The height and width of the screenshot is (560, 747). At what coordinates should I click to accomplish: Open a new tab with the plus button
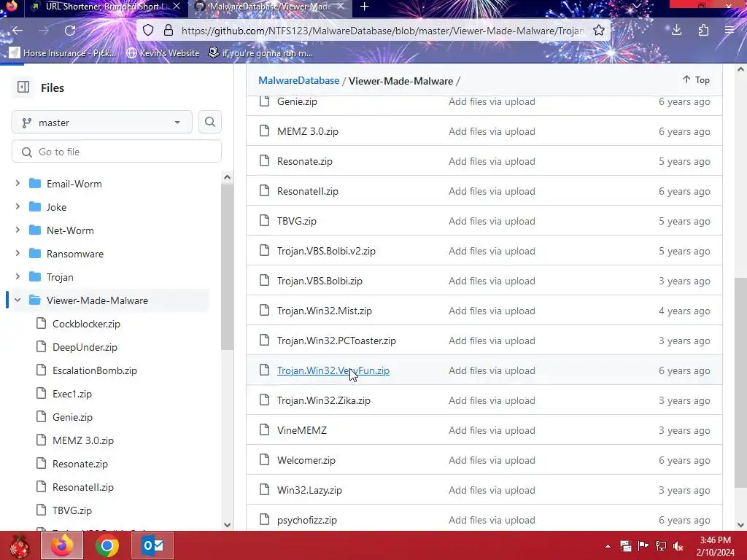(365, 7)
